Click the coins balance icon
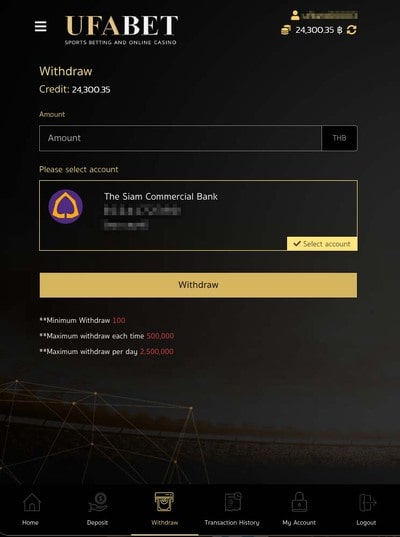400x537 pixels. (286, 30)
